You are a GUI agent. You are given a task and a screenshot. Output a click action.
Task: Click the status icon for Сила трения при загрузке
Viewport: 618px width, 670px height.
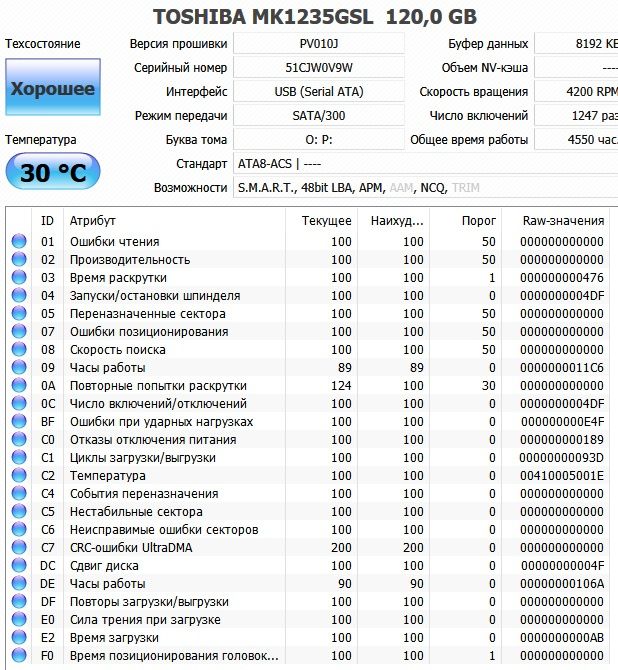click(19, 619)
